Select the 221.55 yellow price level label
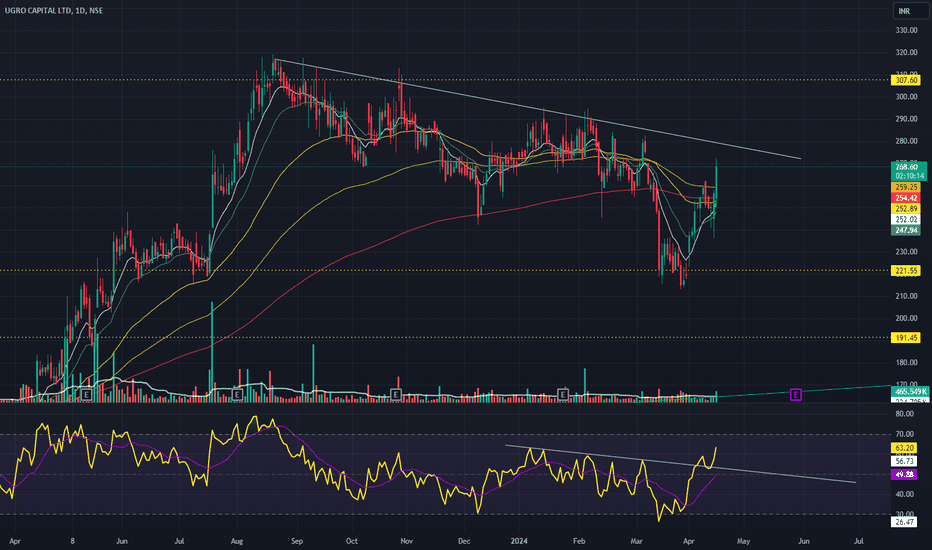 [x=906, y=271]
